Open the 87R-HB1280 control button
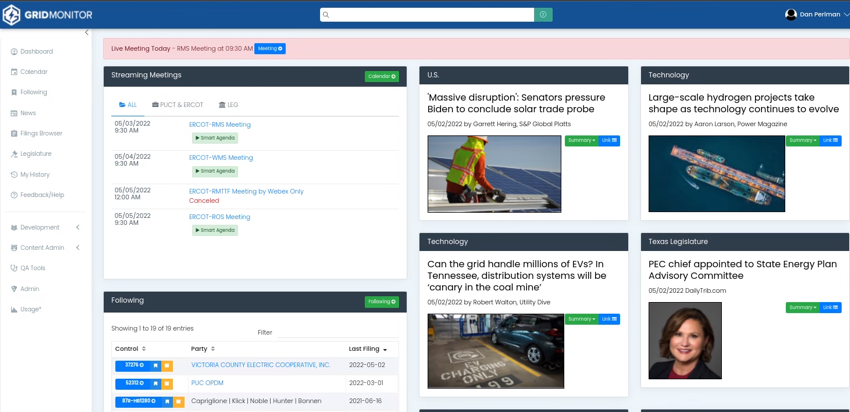 click(139, 402)
